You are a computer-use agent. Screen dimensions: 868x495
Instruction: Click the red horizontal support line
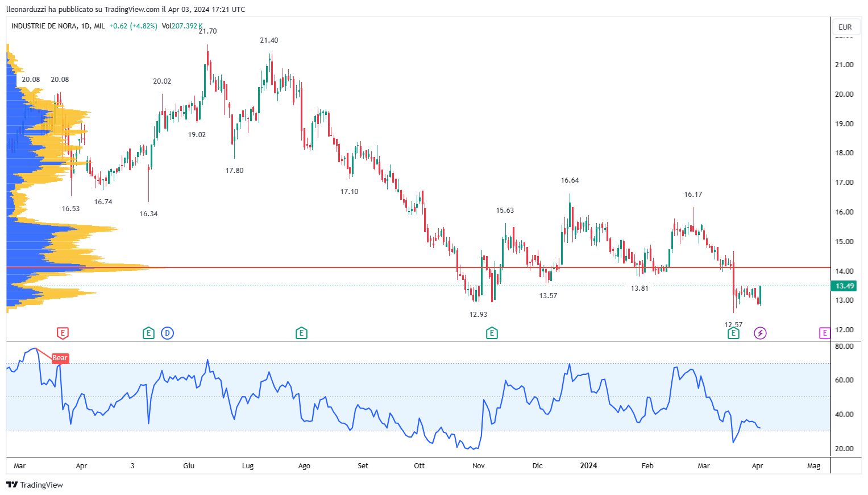[x=418, y=267]
